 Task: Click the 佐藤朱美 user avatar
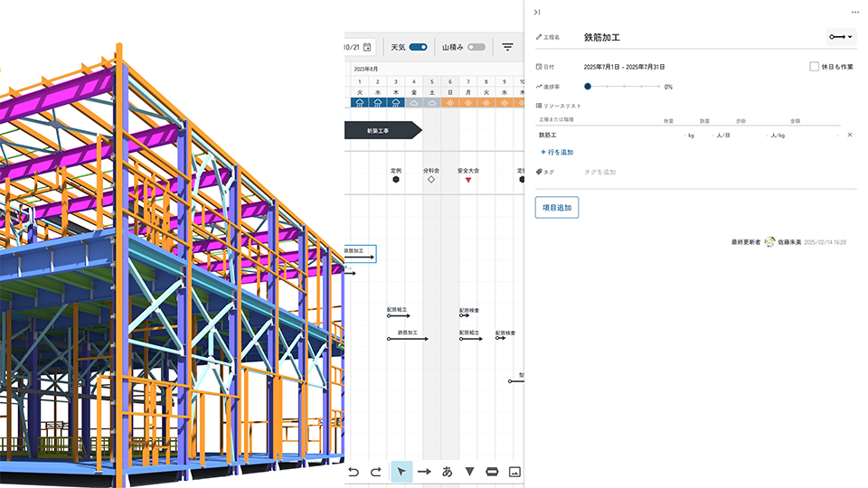pos(769,242)
